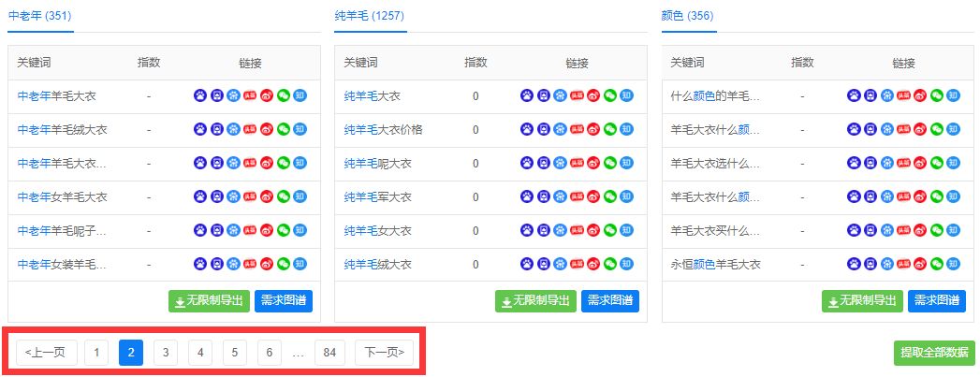Open Toutiao icon for 永恒颜色羊毛大衣
Viewport: 980px width, 377px height.
pos(904,264)
